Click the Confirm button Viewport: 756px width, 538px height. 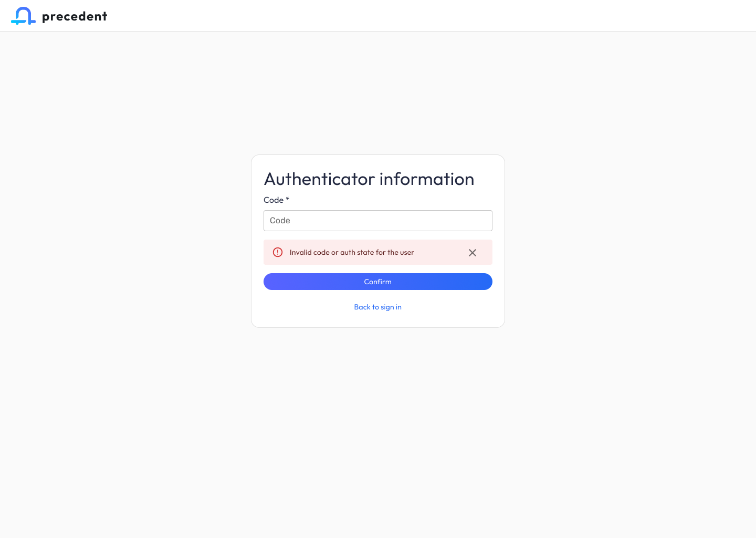coord(378,282)
